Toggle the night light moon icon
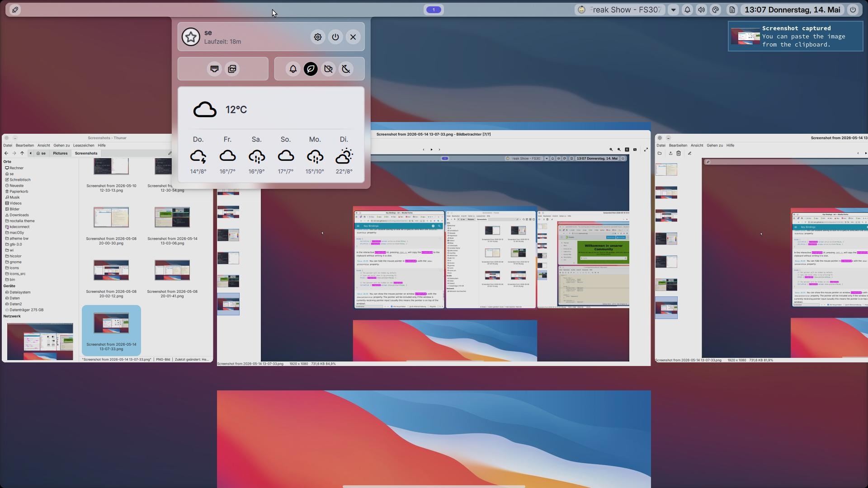The height and width of the screenshot is (488, 868). click(x=346, y=69)
